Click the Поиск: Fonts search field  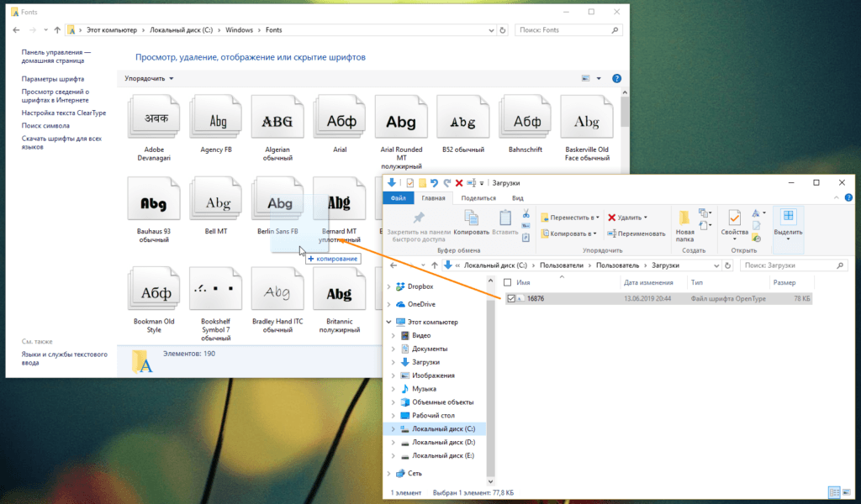click(568, 30)
